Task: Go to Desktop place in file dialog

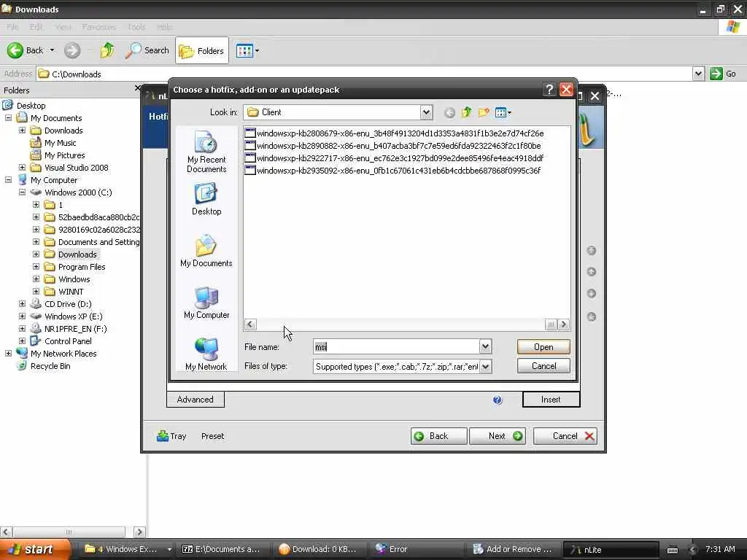Action: (206, 200)
